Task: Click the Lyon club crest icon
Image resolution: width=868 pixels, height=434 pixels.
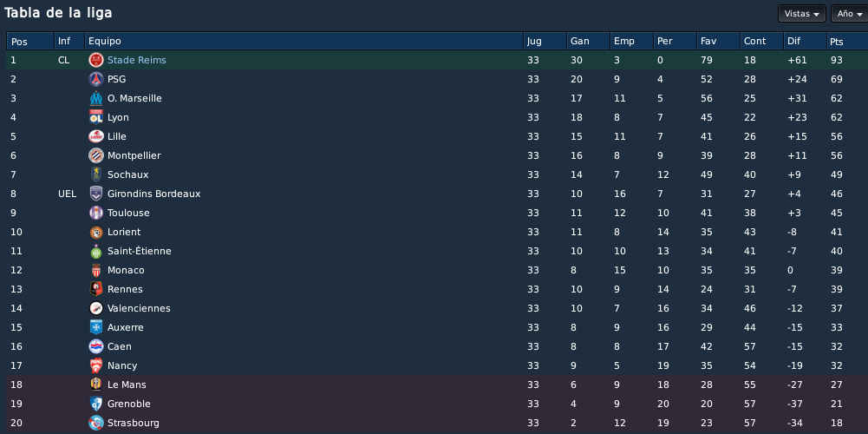Action: [x=96, y=117]
